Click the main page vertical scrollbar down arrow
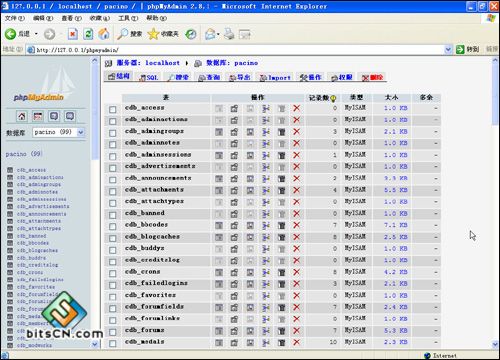The width and height of the screenshot is (500, 360). pos(495,344)
